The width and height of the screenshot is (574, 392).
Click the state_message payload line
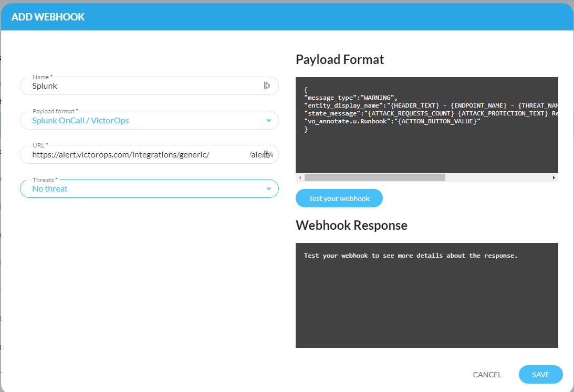coord(431,113)
